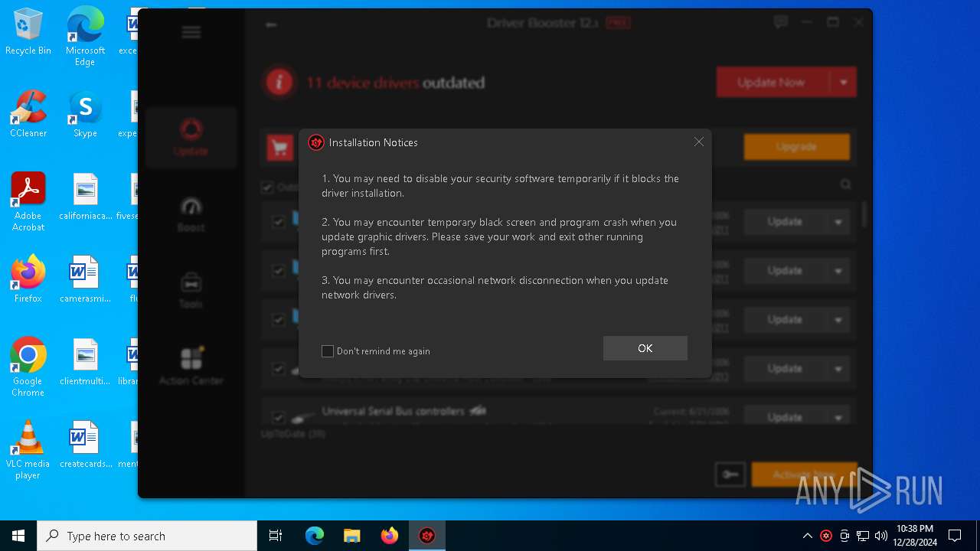The image size is (980, 551).
Task: Open the Tools sidebar tab
Action: click(x=191, y=291)
